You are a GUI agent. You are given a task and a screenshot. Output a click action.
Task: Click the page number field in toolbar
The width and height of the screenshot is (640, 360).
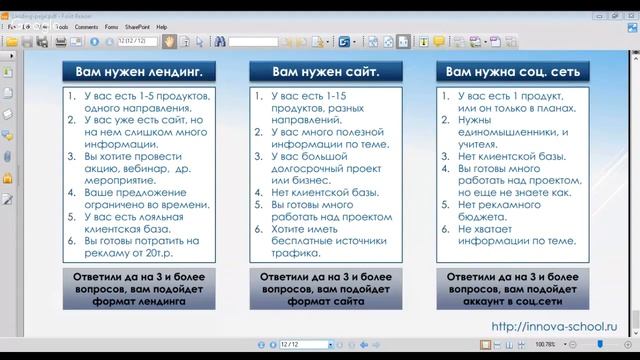(138, 41)
